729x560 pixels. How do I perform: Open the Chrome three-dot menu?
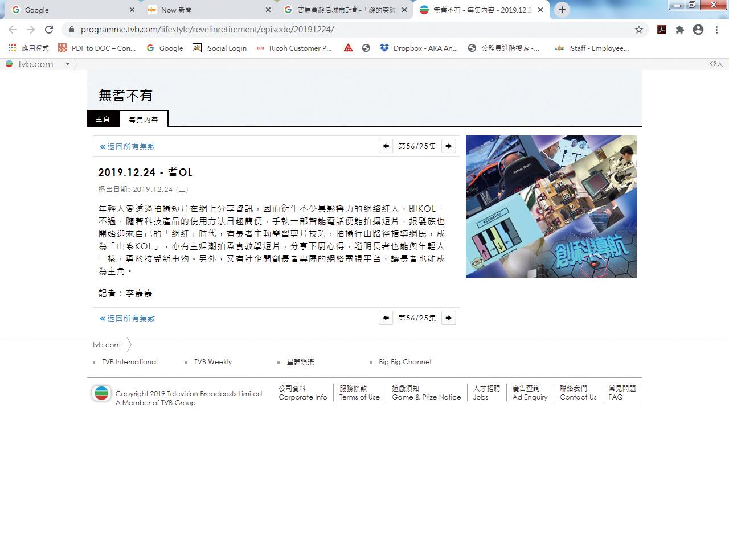(x=716, y=30)
